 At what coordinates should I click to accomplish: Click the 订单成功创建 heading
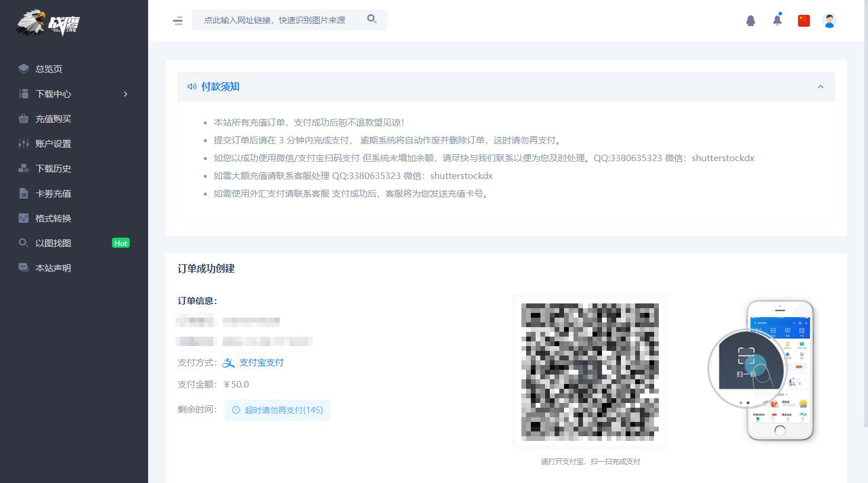click(x=206, y=268)
